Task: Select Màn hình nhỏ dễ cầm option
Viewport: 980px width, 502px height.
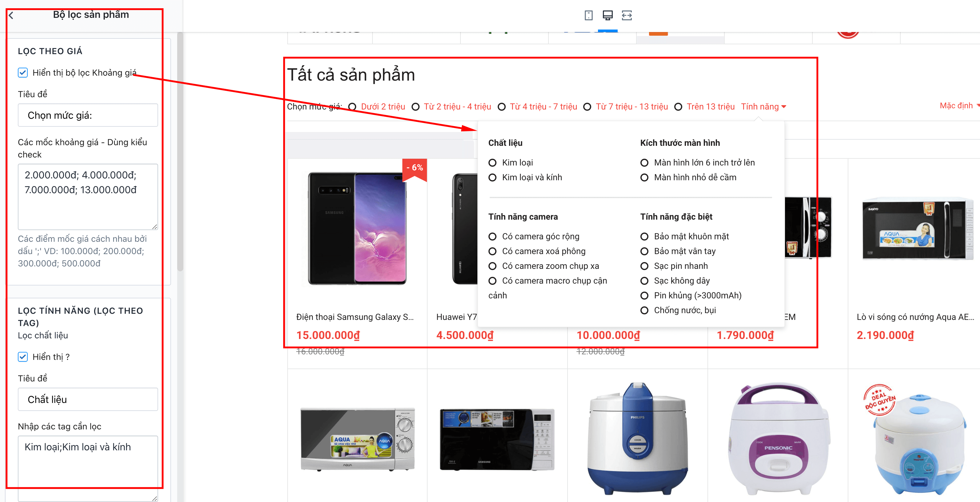Action: (644, 177)
